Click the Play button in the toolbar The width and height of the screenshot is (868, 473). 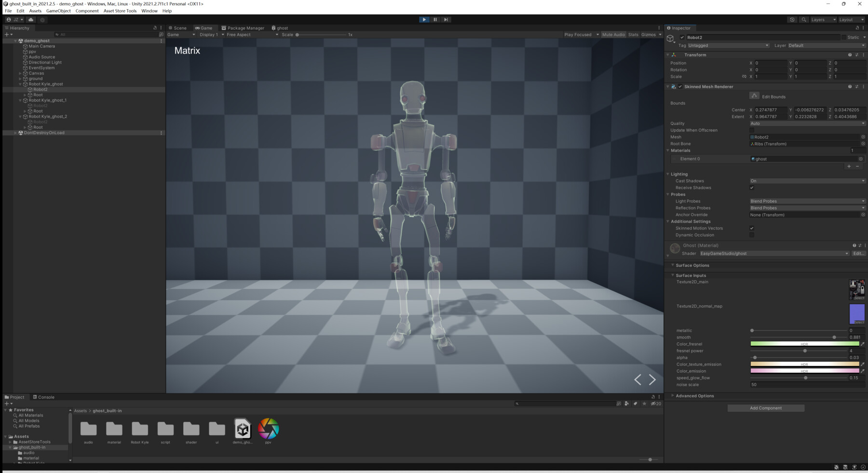tap(424, 20)
